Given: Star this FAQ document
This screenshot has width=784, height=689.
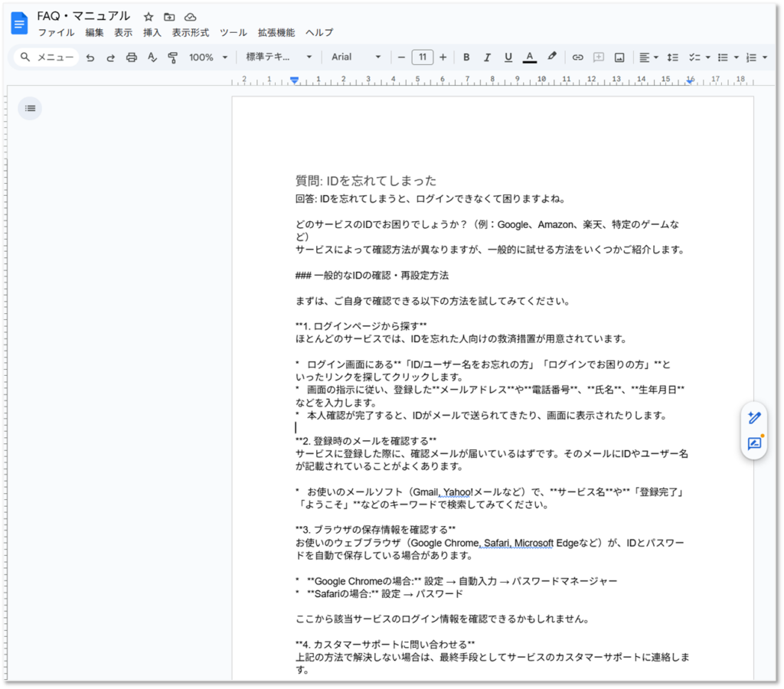Looking at the screenshot, I should click(x=149, y=17).
